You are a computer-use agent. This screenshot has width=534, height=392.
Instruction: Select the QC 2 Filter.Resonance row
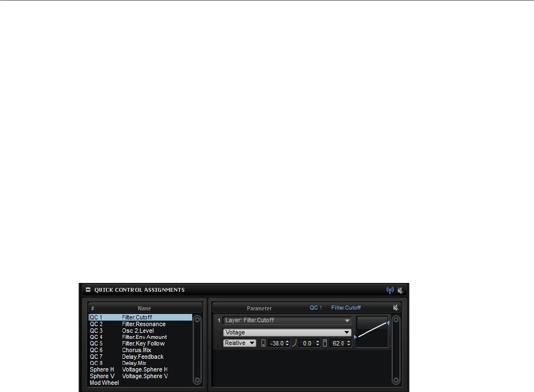[x=140, y=324]
